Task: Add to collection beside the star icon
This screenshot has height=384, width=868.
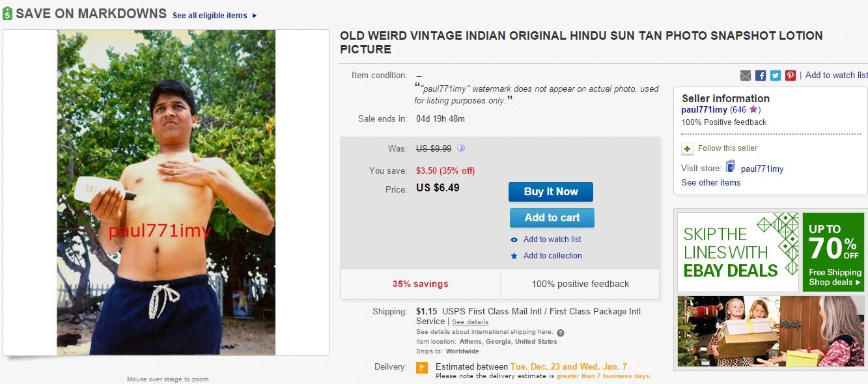Action: click(552, 256)
